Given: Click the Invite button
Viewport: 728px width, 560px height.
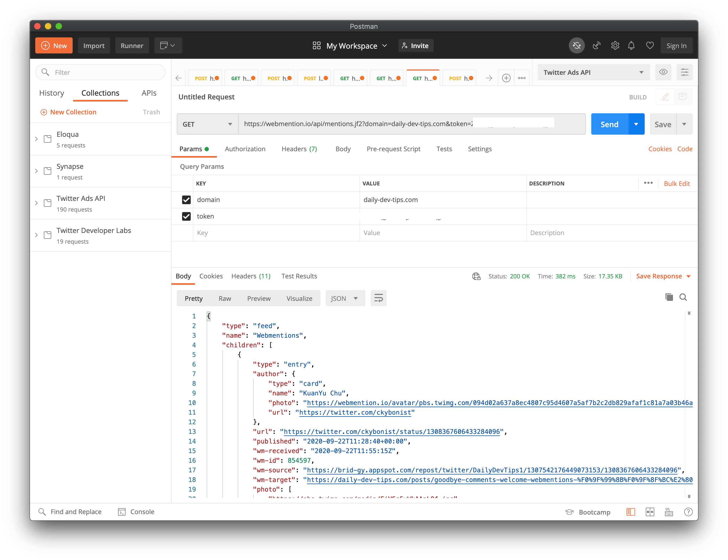Looking at the screenshot, I should (415, 46).
